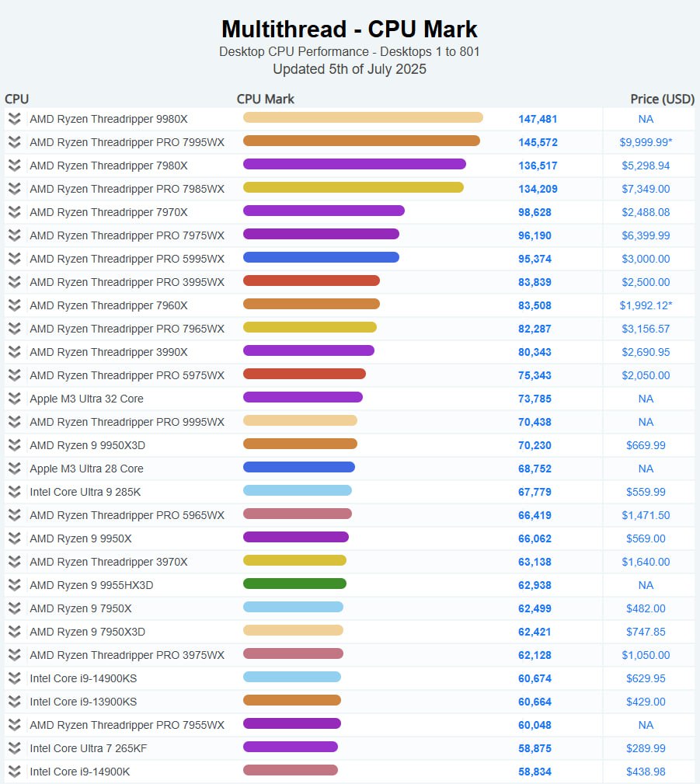
Task: Open Apple M3 Ultra 32 Core link
Action: pos(86,399)
